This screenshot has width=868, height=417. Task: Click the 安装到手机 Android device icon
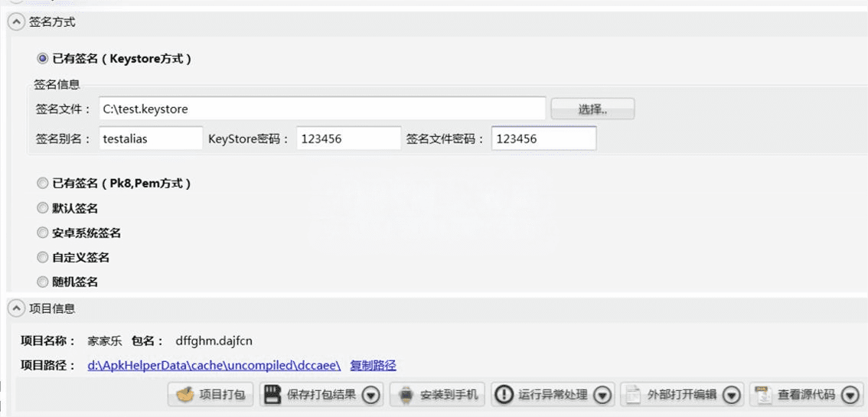(x=405, y=394)
